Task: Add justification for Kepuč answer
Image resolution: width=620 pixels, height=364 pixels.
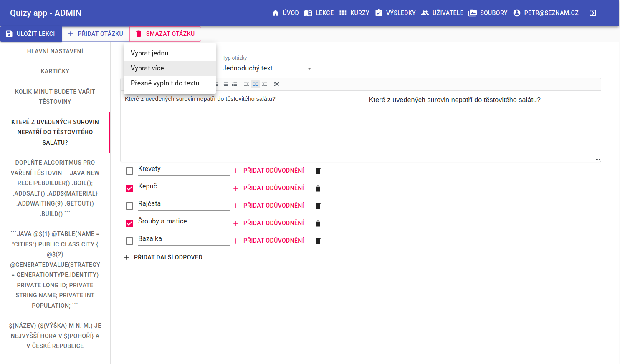Action: (268, 188)
